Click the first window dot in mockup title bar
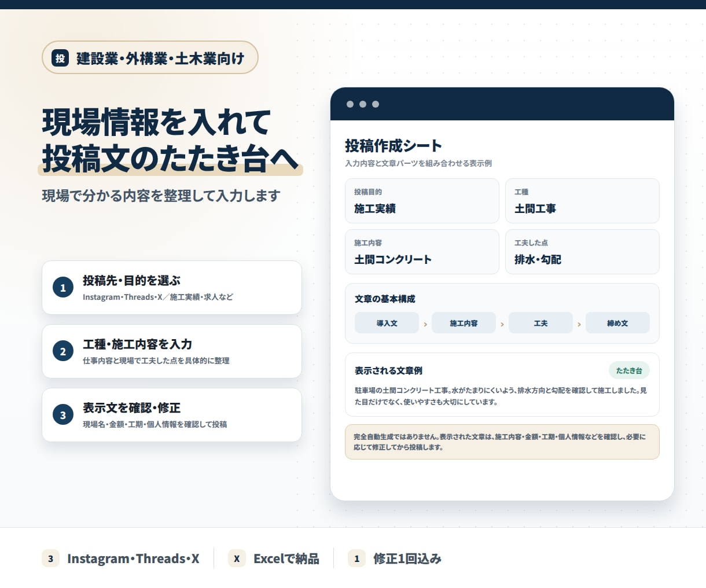 click(350, 104)
